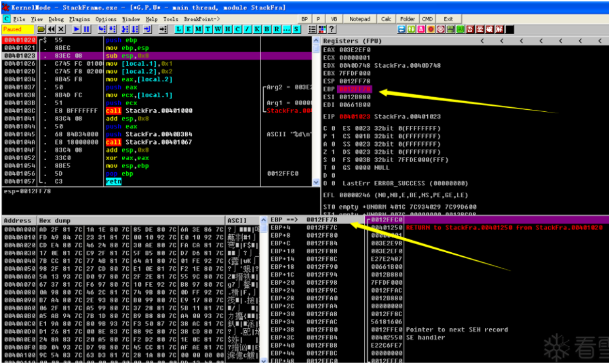Open Breakpoints window with B button
The image size is (609, 364).
tap(267, 29)
